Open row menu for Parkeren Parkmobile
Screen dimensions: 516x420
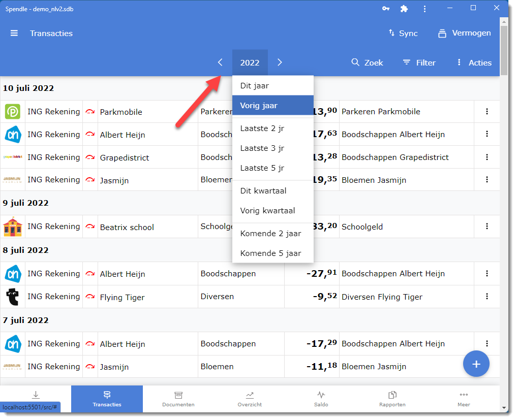(487, 111)
